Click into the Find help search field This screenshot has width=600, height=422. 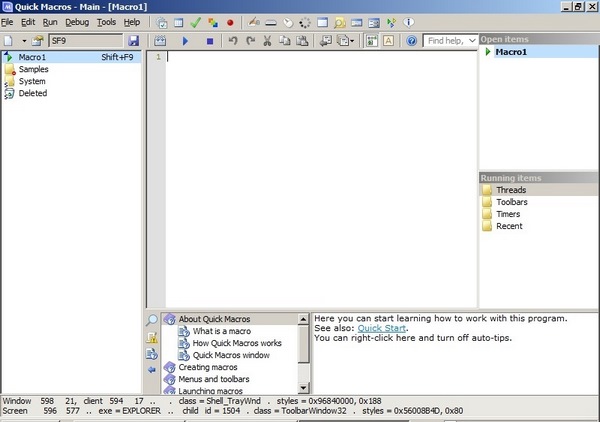tap(445, 41)
